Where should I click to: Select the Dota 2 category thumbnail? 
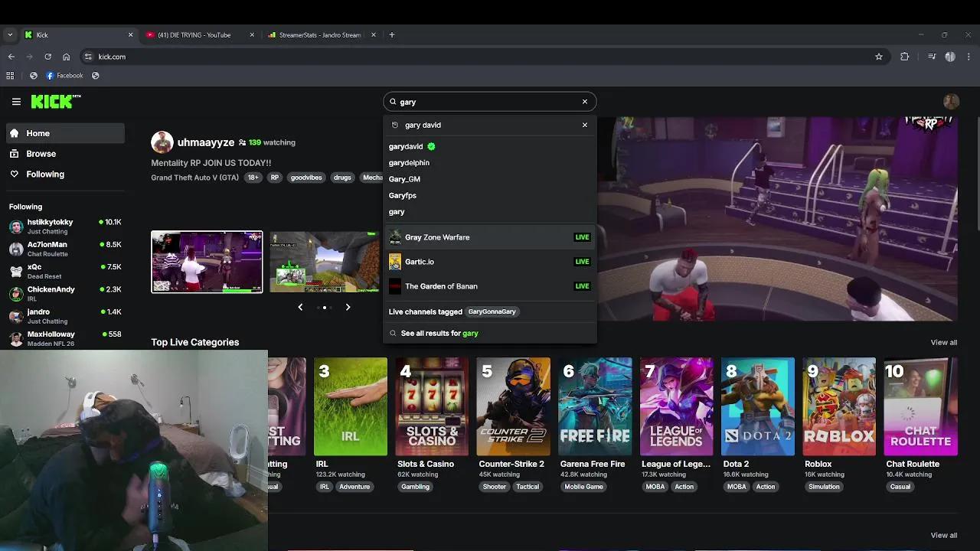[757, 406]
